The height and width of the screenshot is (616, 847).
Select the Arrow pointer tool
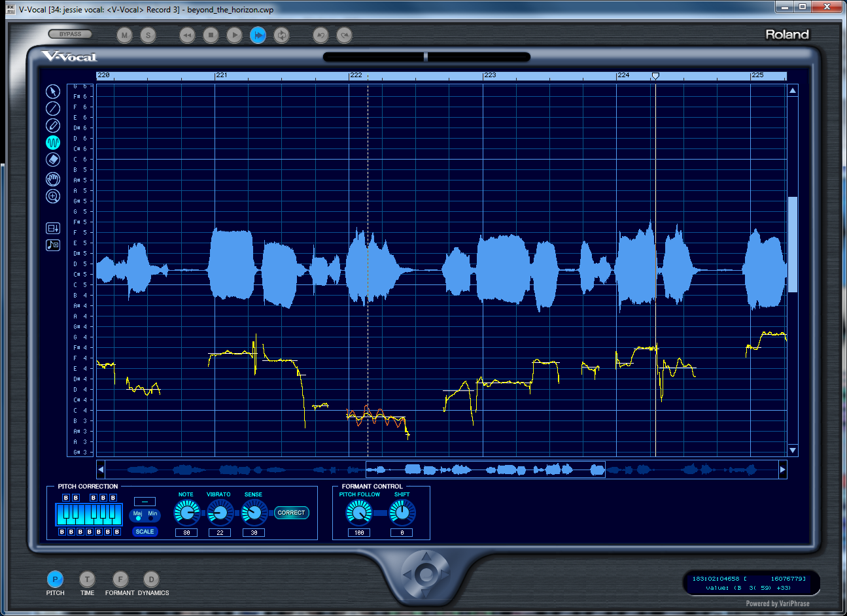click(x=53, y=92)
